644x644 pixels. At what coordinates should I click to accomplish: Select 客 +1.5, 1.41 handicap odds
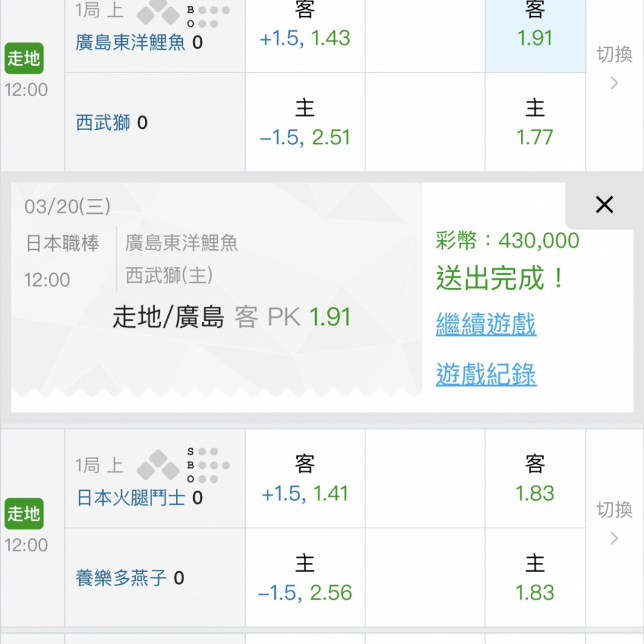point(305,478)
